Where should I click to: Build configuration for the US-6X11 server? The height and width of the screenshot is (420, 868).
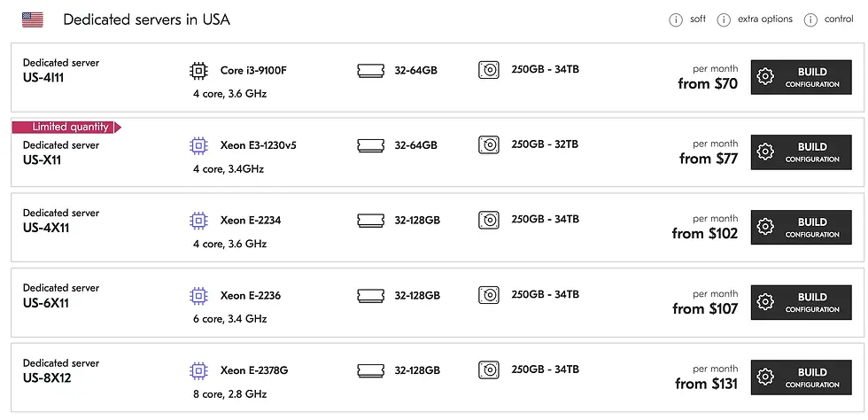tap(801, 302)
